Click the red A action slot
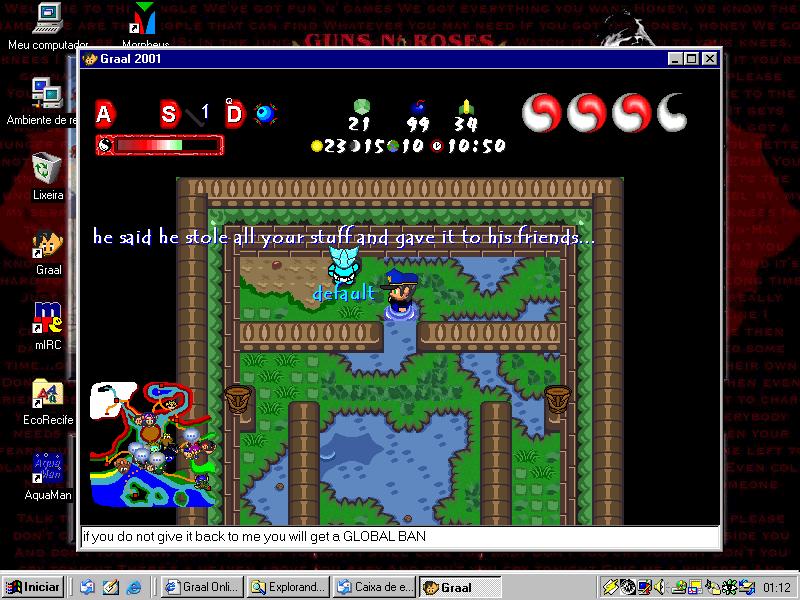This screenshot has height=600, width=800. 104,114
